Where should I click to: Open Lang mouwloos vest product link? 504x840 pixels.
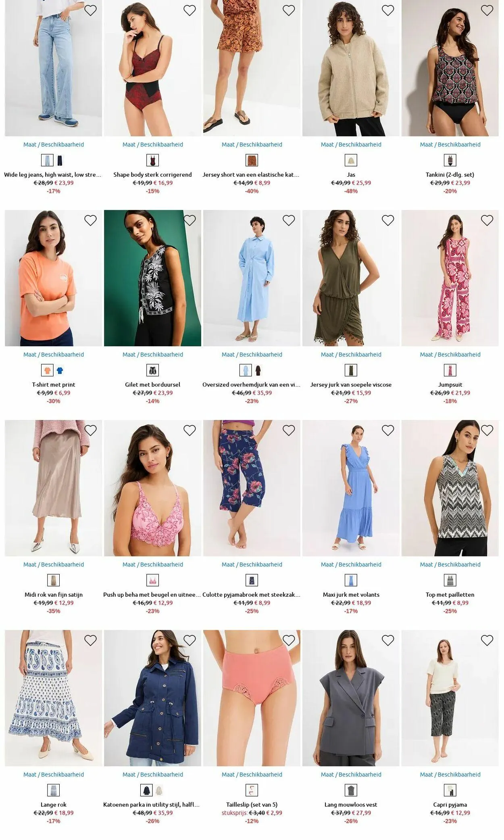[x=351, y=804]
